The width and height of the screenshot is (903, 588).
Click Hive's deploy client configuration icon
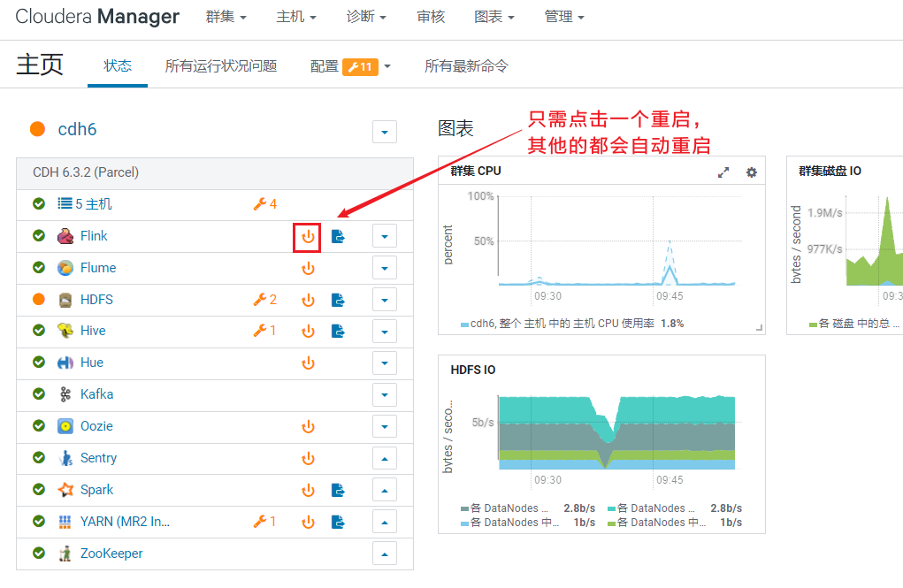338,332
